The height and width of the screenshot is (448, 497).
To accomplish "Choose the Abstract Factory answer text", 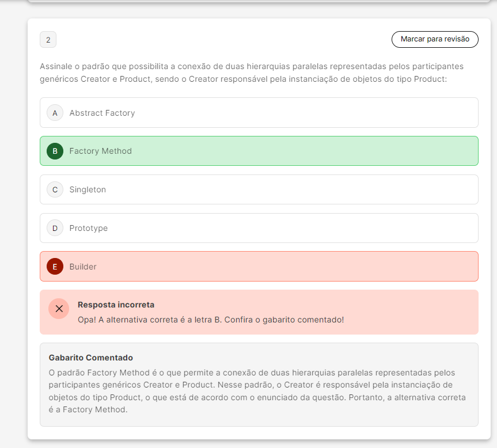I will click(102, 113).
